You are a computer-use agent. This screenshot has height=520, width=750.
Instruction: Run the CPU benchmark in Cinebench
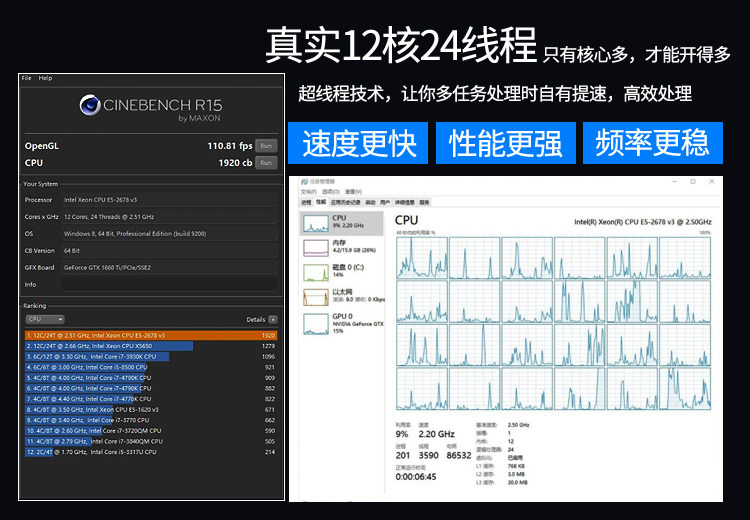266,163
